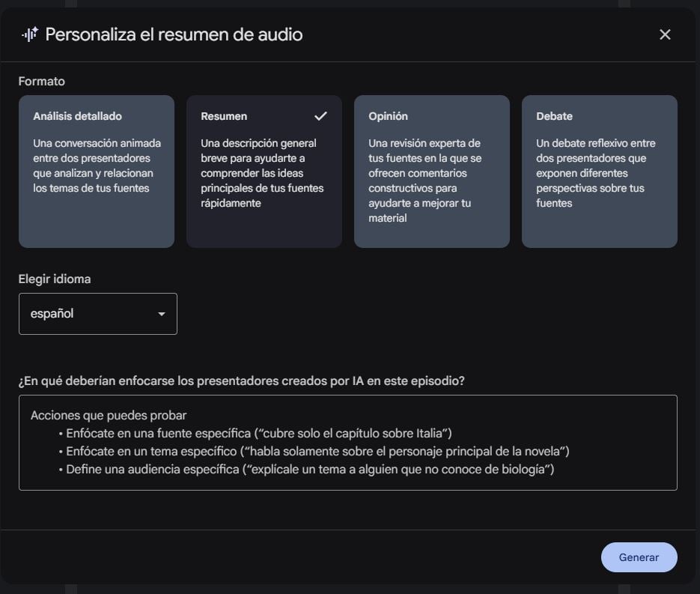Image resolution: width=700 pixels, height=594 pixels.
Task: Click the 'Personaliza el resumen de audio' title
Action: tap(174, 34)
